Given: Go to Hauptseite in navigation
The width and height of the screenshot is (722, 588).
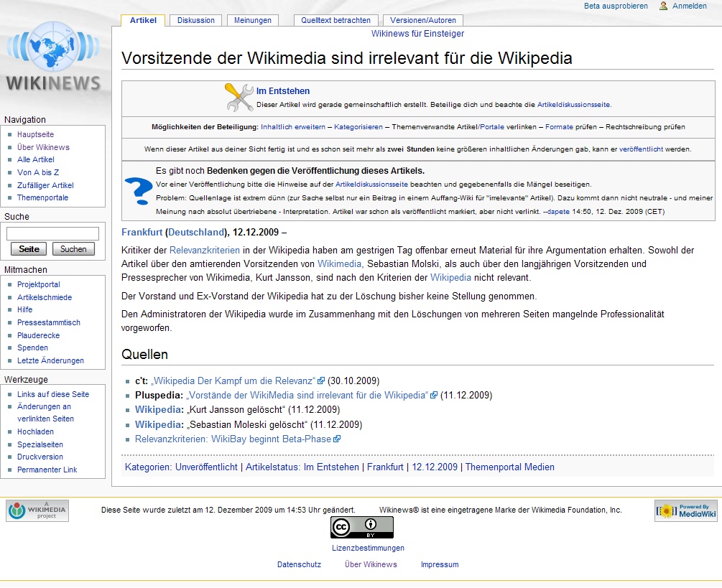Looking at the screenshot, I should coord(35,134).
